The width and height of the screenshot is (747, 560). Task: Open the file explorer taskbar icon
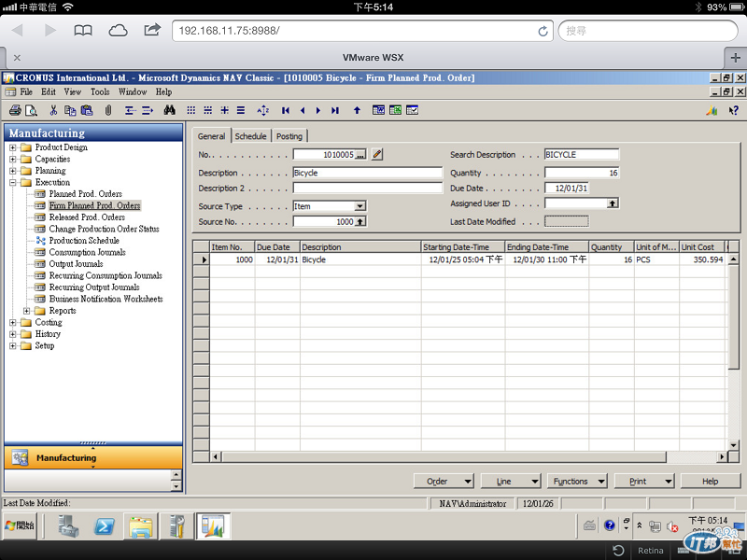tap(140, 526)
